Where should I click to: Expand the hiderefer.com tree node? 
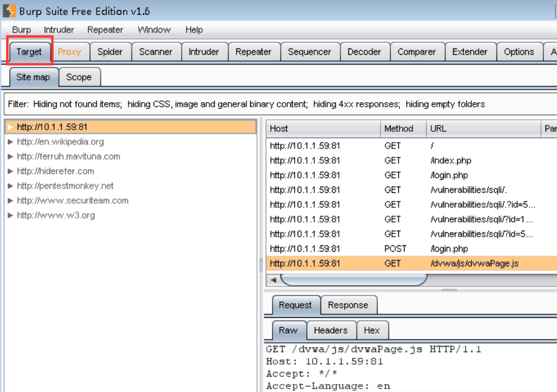10,171
